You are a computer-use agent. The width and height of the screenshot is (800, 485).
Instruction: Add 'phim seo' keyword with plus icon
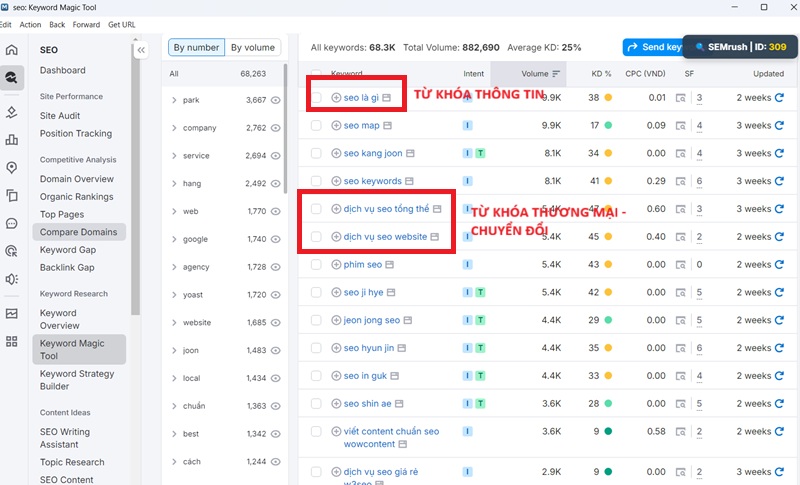click(336, 265)
